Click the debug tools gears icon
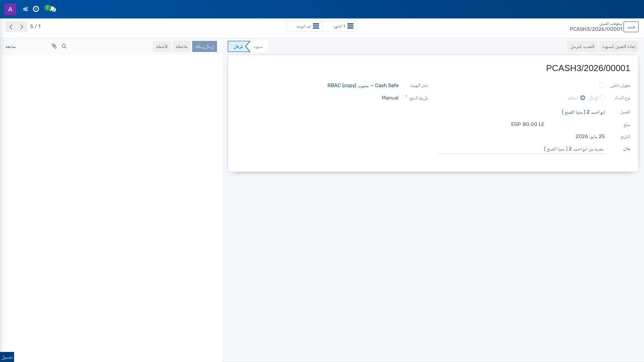 coord(25,9)
